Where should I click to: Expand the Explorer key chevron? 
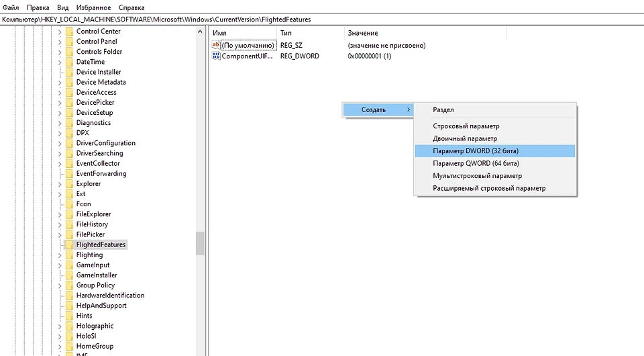click(60, 183)
